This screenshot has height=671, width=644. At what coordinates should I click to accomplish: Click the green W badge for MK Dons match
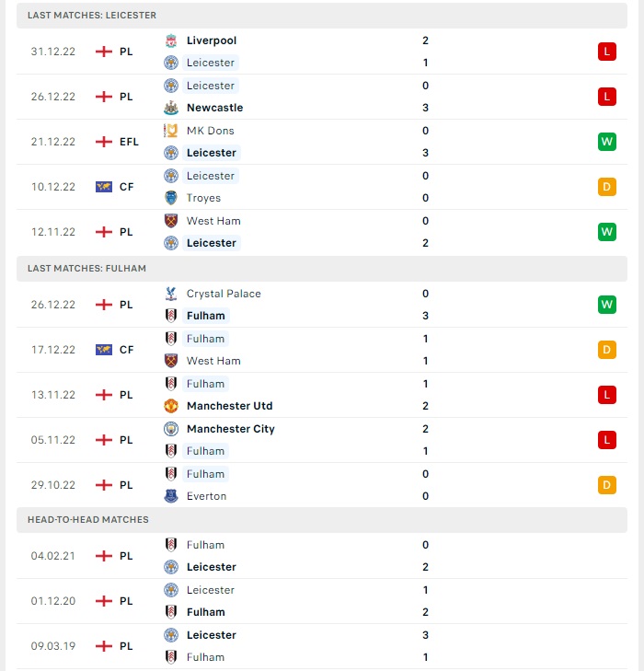click(607, 142)
